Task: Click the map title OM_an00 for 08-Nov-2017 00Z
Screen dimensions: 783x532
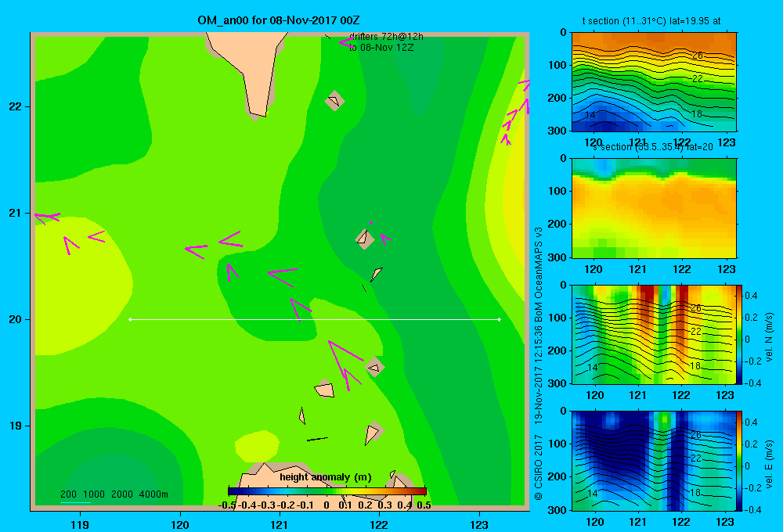Action: tap(279, 20)
